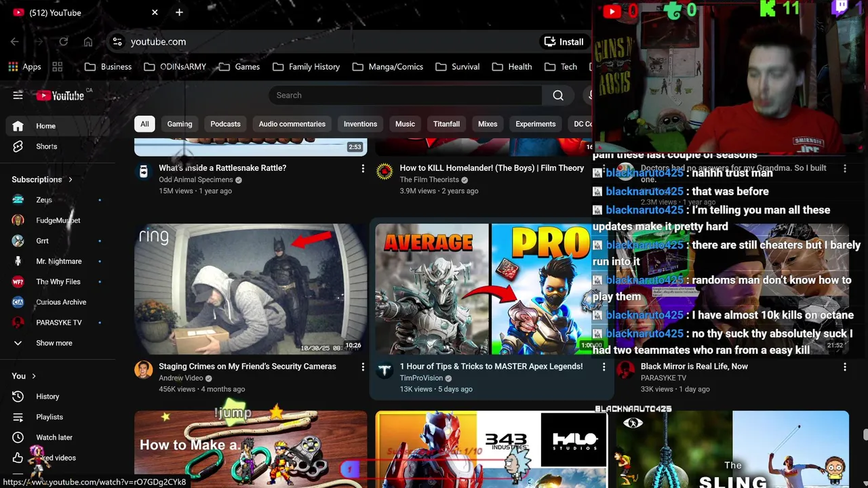Image resolution: width=868 pixels, height=488 pixels.
Task: Select the Experiments filter chip
Action: (x=536, y=124)
